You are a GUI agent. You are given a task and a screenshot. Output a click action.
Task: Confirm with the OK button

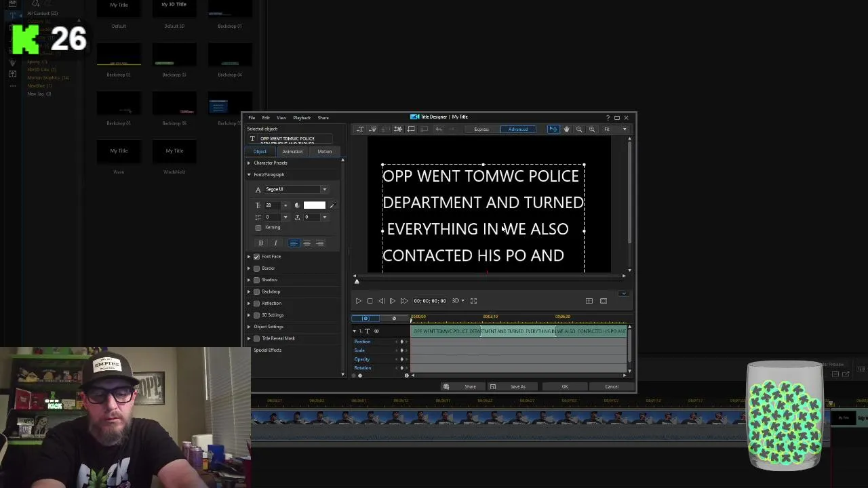pyautogui.click(x=565, y=386)
